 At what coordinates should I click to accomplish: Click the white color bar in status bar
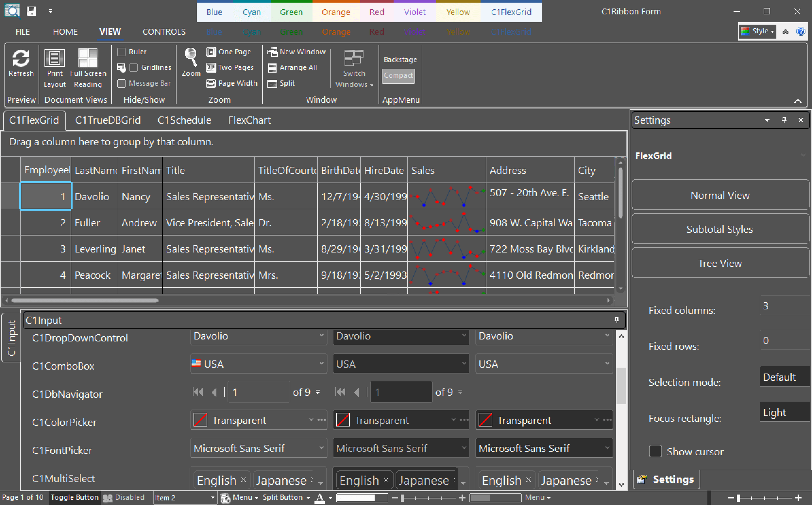(362, 498)
